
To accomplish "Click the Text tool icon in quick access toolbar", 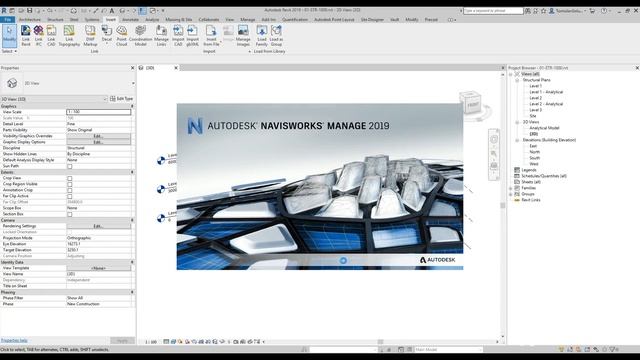I will click(111, 11).
